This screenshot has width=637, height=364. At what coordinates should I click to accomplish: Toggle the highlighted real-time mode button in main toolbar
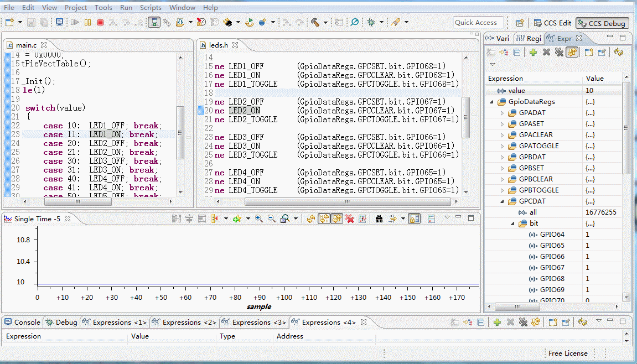coord(153,22)
